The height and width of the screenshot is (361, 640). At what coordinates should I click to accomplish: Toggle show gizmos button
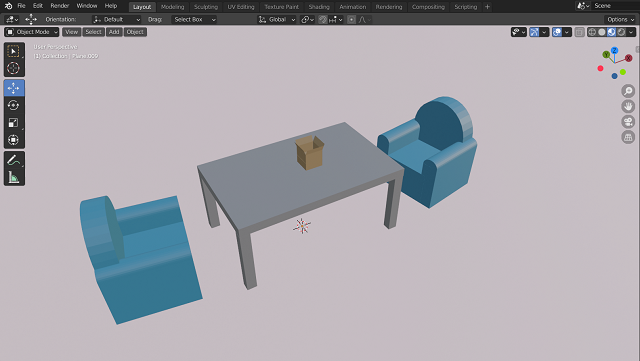point(534,32)
